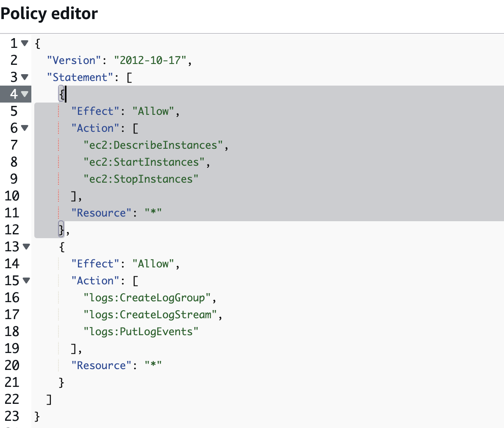This screenshot has width=504, height=428.
Task: Click the closing brace on line 12
Action: 61,230
